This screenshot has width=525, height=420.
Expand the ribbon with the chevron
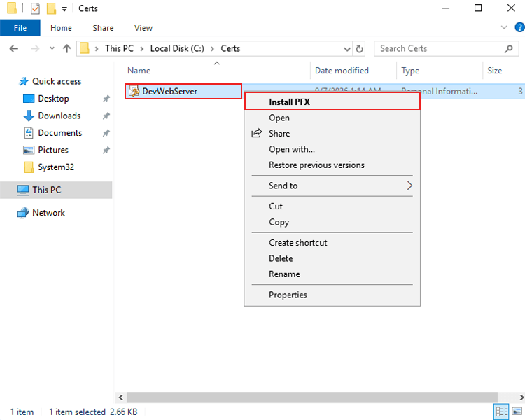pyautogui.click(x=504, y=27)
